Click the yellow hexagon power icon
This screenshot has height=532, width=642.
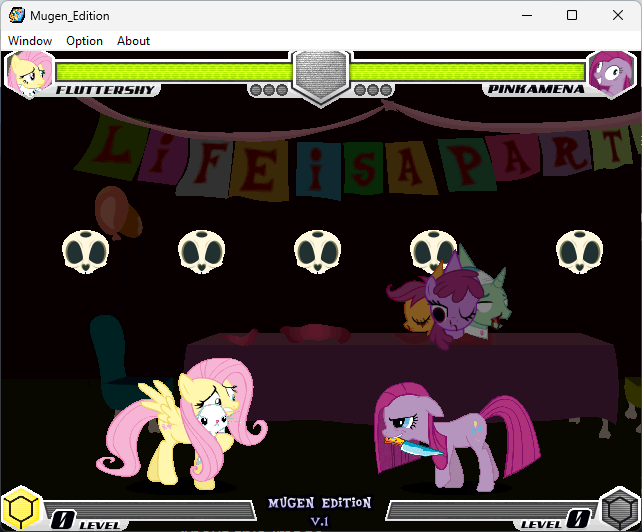[21, 509]
